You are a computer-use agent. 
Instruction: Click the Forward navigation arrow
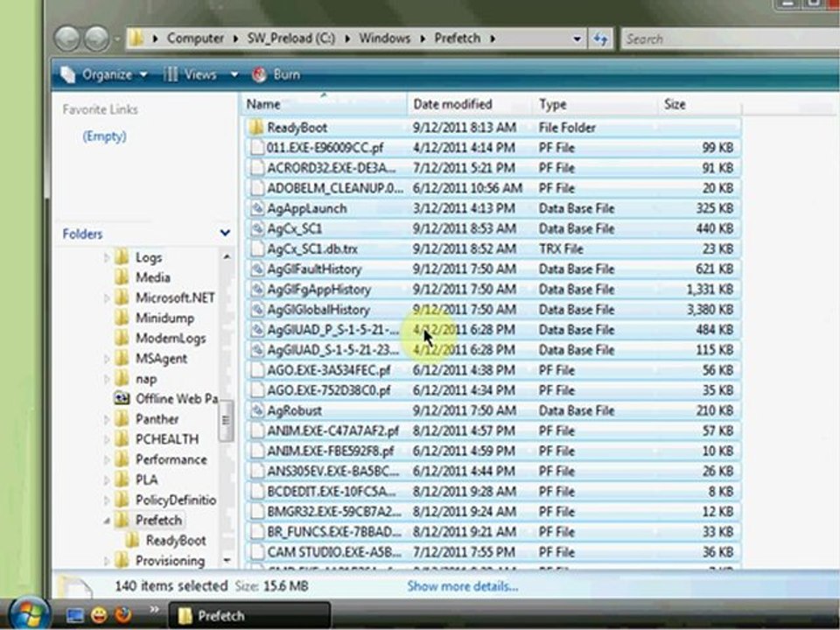point(97,38)
